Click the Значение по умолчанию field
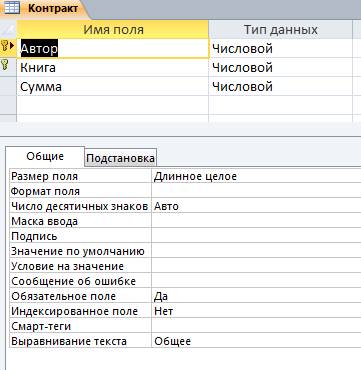 [256, 251]
